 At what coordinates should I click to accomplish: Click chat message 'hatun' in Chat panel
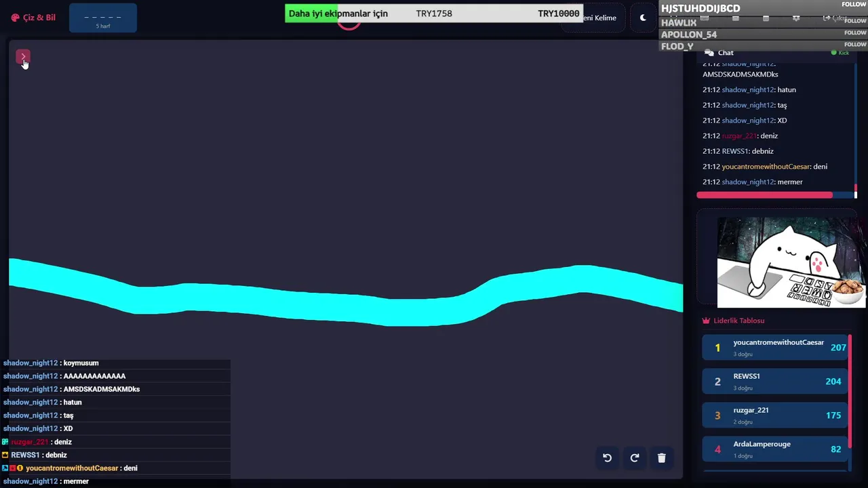click(749, 89)
